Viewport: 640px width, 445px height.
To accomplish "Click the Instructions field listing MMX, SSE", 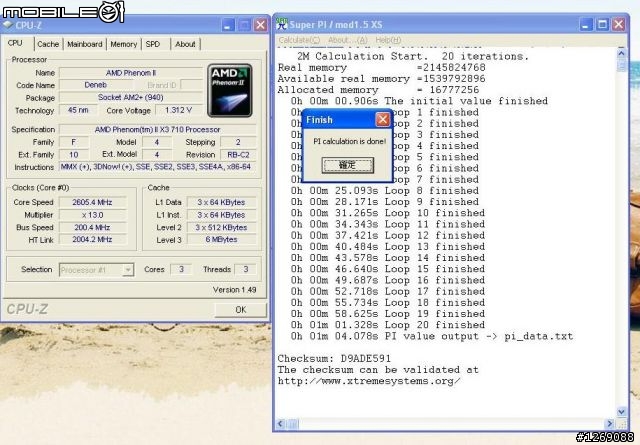I will click(158, 167).
